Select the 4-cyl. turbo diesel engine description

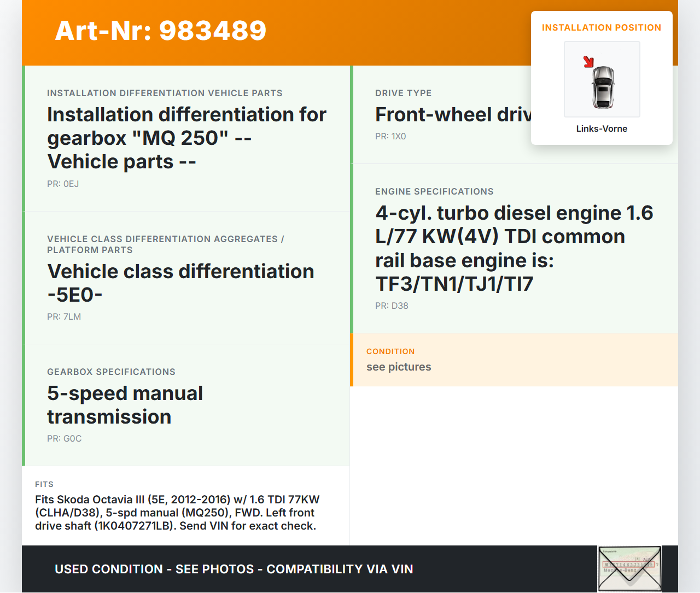tap(514, 248)
